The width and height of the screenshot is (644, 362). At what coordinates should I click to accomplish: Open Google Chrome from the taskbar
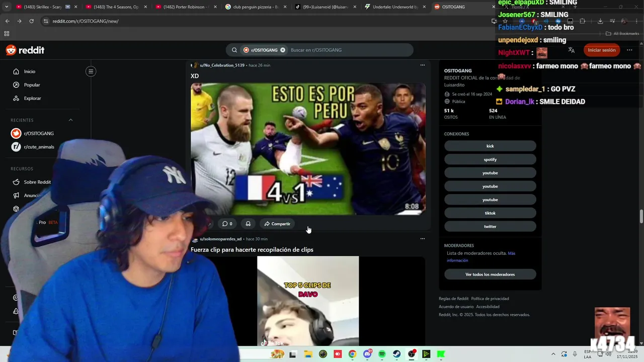click(x=352, y=354)
